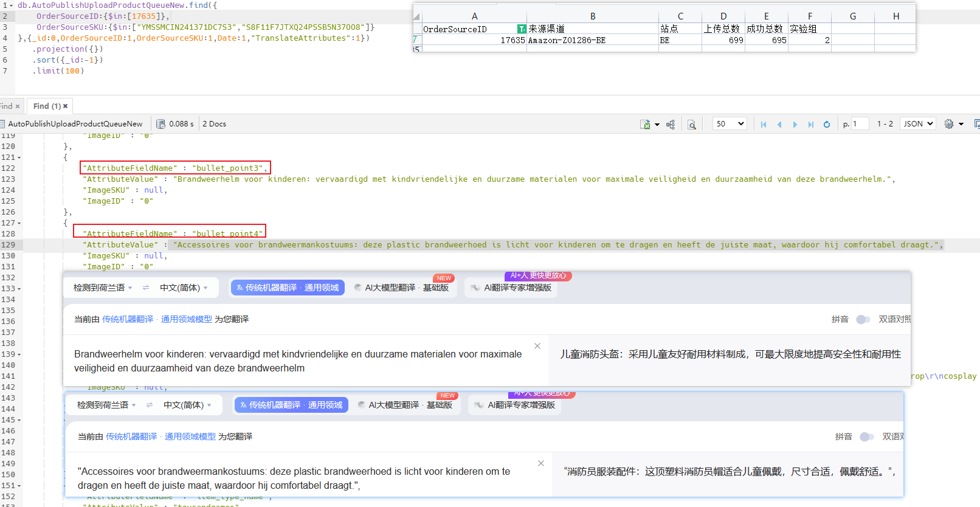
Task: Close the Find (1) tab
Action: point(66,106)
